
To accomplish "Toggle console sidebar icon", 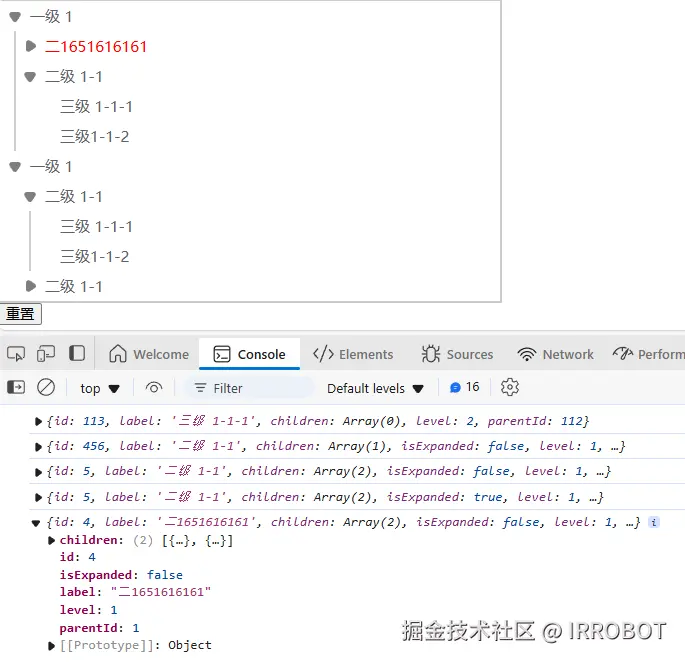I will coord(16,388).
